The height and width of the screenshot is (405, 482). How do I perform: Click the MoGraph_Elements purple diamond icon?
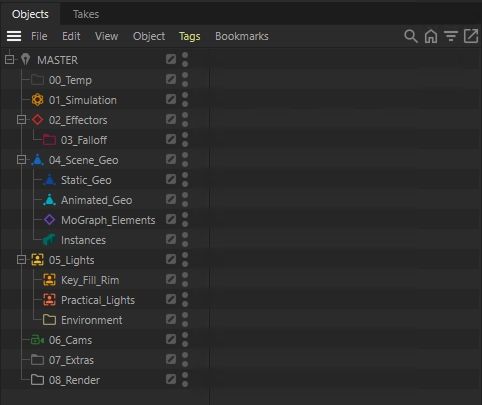[49, 220]
